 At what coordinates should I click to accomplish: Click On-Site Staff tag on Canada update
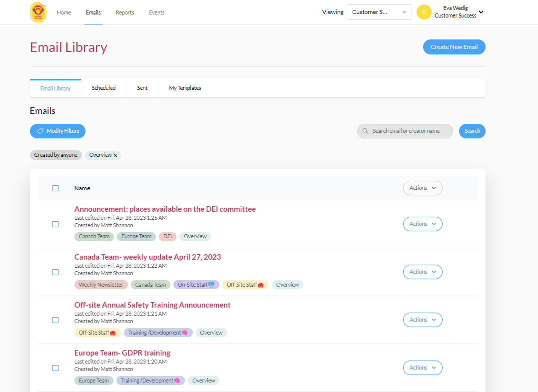coord(196,285)
